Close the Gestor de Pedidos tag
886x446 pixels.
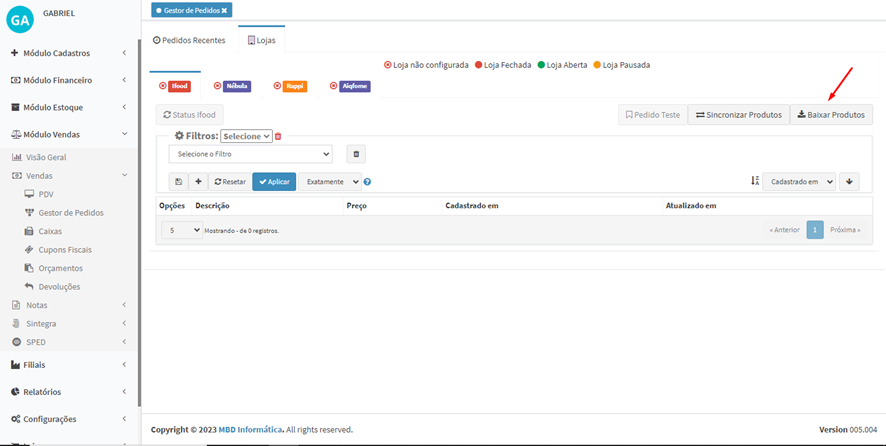point(225,10)
